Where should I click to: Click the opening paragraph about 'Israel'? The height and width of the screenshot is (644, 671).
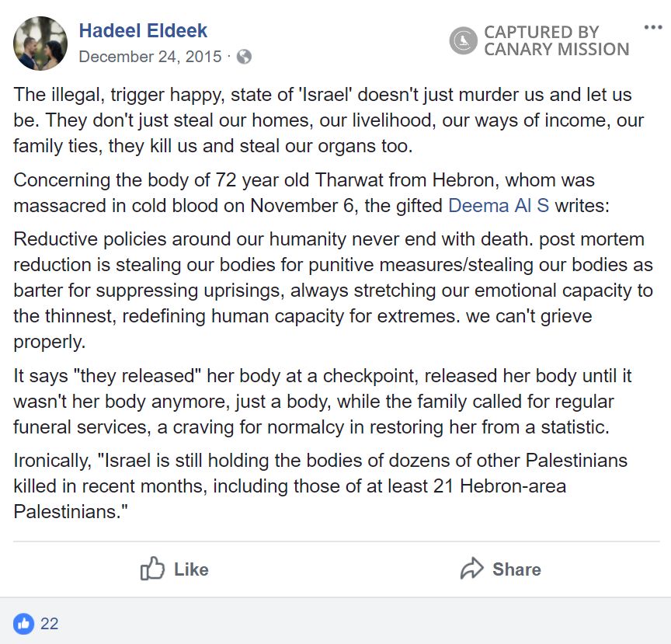[x=322, y=120]
